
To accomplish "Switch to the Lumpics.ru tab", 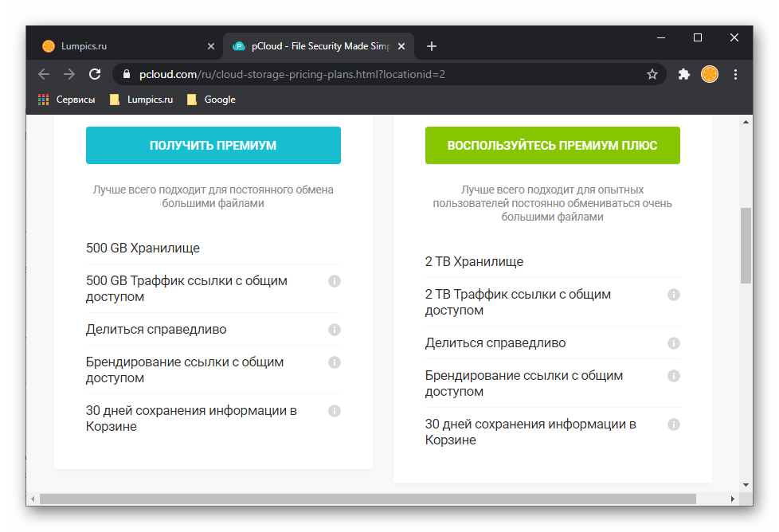I will pyautogui.click(x=127, y=46).
